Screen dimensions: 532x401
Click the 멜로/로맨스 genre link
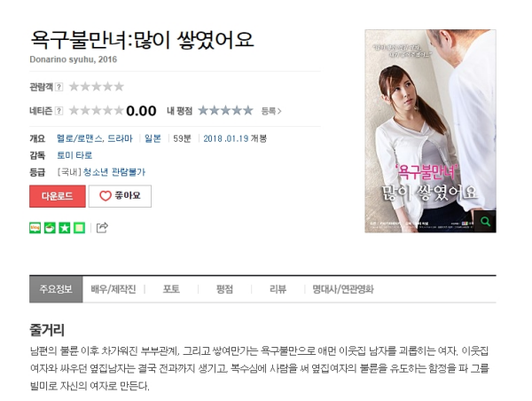point(80,138)
